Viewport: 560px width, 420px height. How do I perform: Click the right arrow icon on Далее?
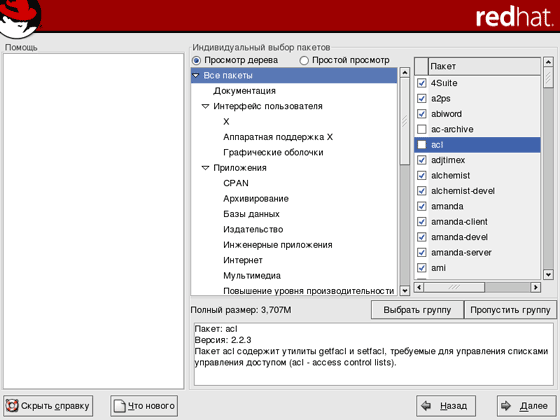click(x=506, y=405)
